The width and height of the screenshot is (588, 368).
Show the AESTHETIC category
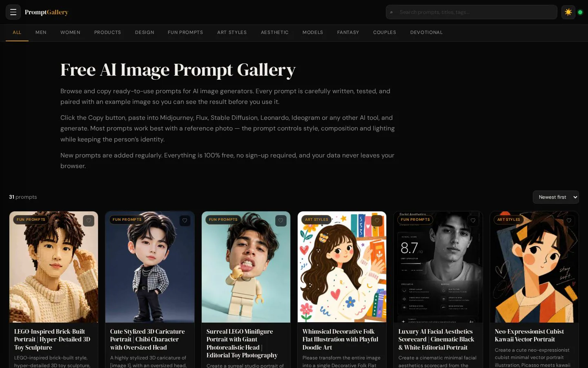click(275, 32)
